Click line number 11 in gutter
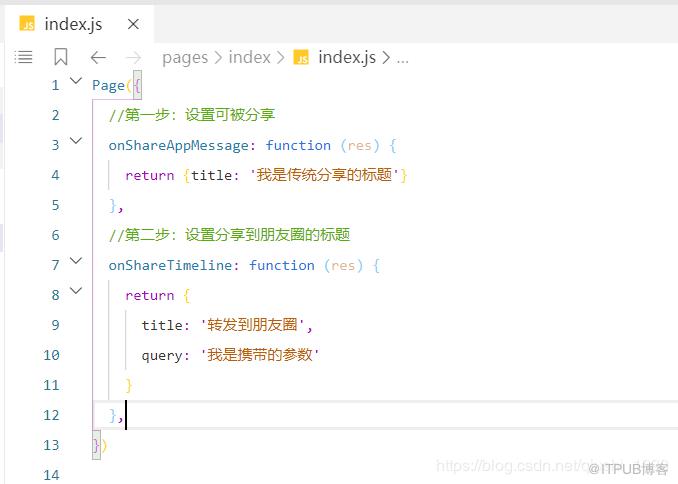 point(51,385)
